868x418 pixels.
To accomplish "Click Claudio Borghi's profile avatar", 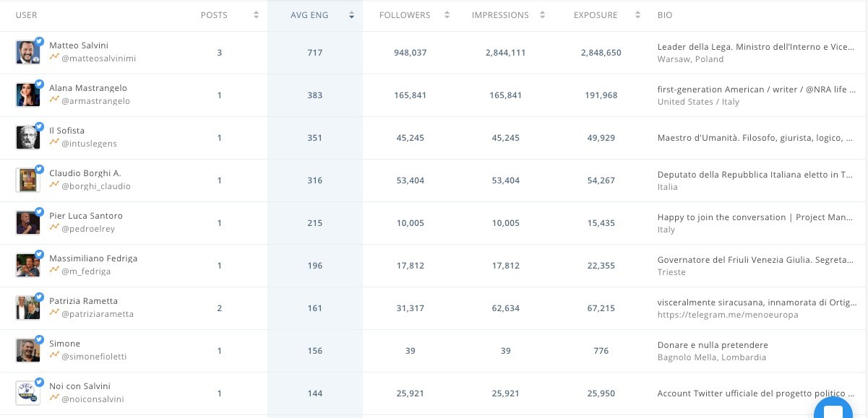I will [x=27, y=180].
